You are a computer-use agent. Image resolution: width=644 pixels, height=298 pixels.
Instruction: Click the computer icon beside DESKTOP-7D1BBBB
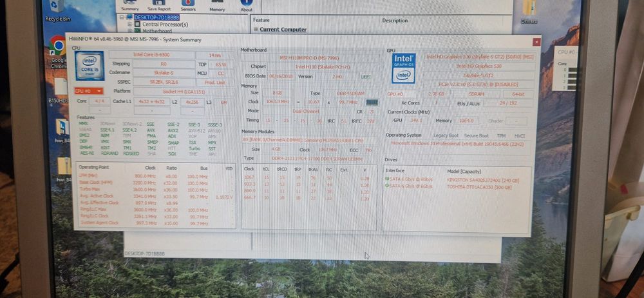(130, 17)
